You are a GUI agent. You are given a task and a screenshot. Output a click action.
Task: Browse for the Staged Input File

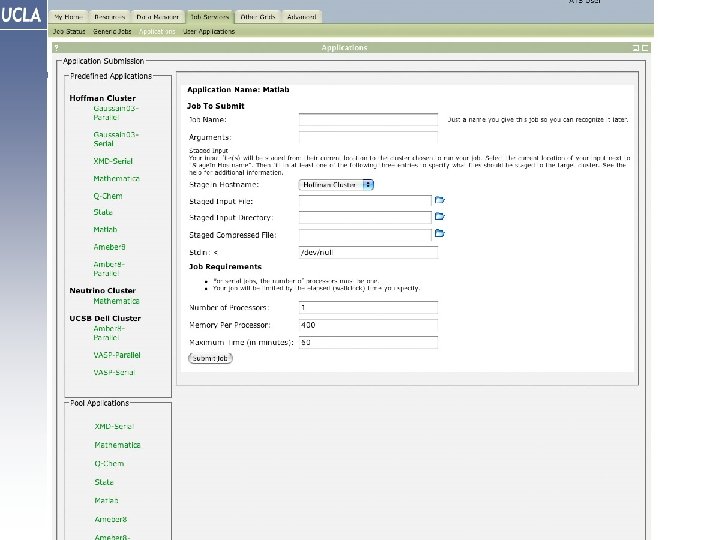(x=439, y=200)
